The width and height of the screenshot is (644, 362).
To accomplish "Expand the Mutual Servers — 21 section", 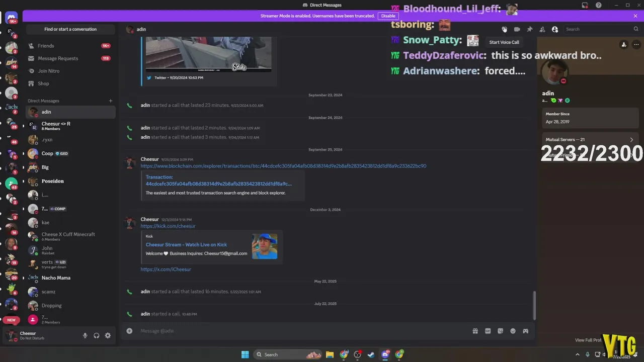I will click(x=590, y=140).
